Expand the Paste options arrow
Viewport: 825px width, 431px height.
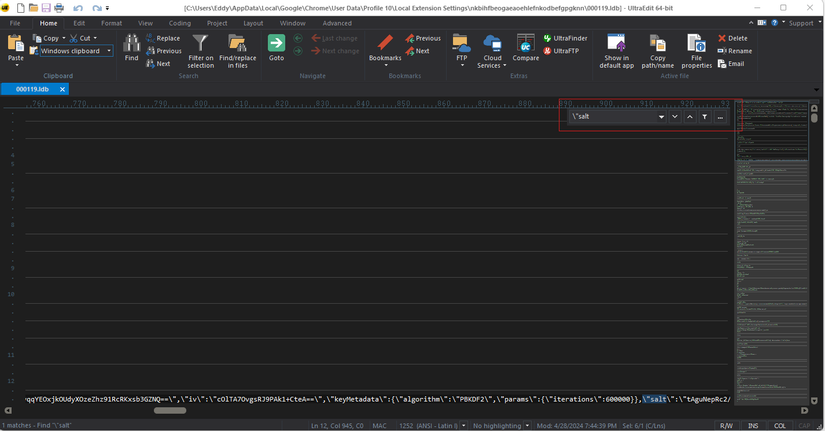tap(16, 66)
